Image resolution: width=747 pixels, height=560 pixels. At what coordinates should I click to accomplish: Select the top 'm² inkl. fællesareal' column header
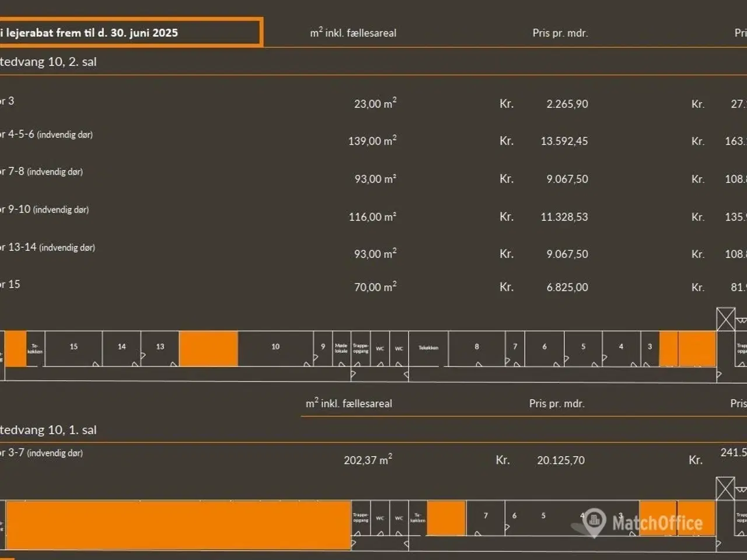353,33
